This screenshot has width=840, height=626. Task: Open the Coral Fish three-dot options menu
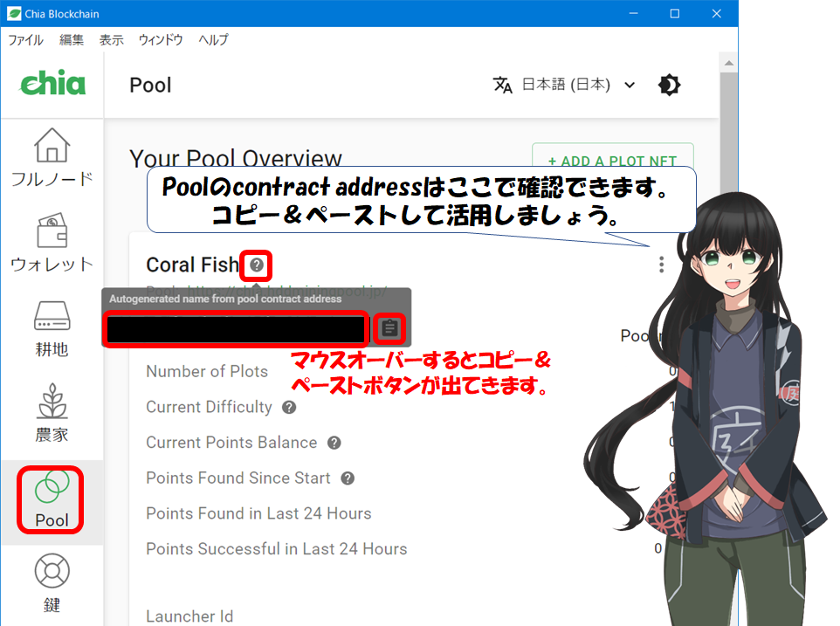(x=662, y=265)
